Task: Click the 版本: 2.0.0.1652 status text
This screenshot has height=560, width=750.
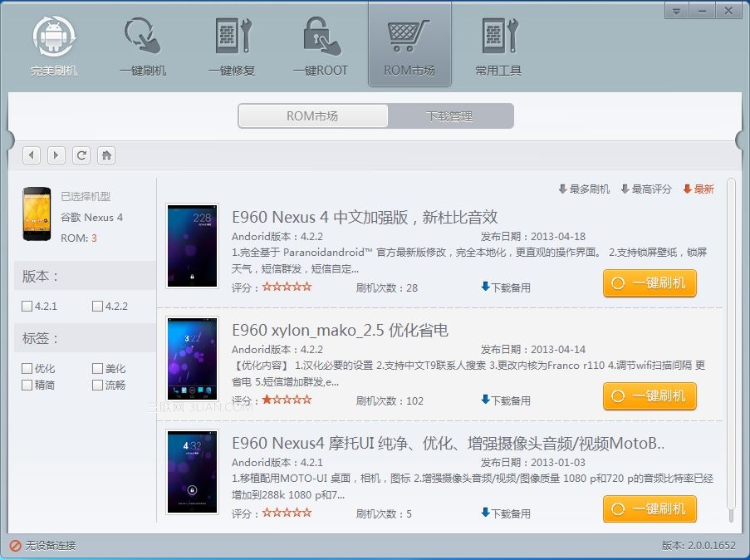Action: pos(699,545)
